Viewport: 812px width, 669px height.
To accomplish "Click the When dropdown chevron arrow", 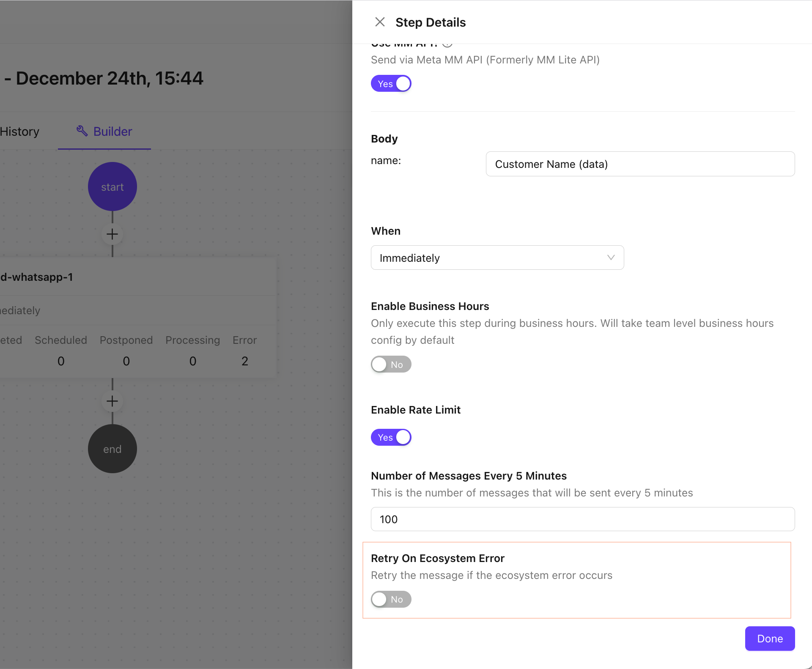I will [x=611, y=258].
